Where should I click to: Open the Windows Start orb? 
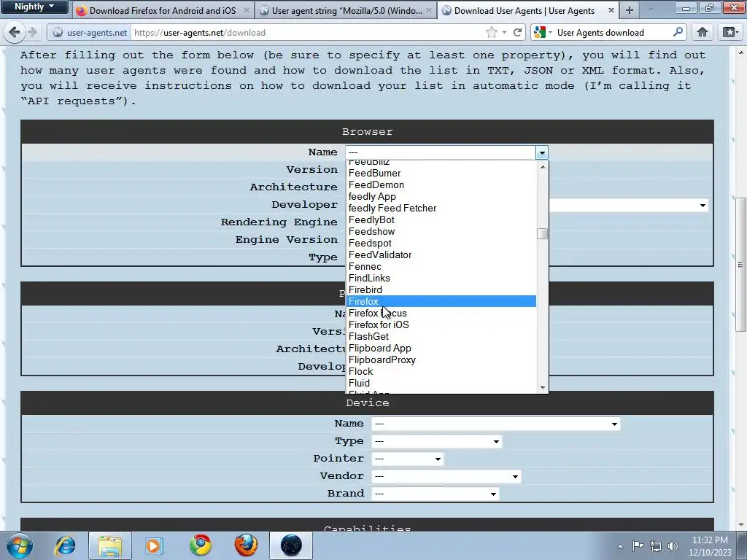(x=20, y=545)
